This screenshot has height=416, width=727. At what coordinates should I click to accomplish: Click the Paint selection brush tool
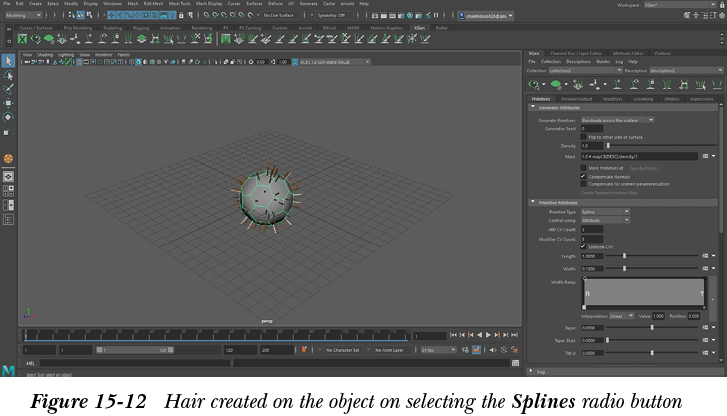(8, 89)
